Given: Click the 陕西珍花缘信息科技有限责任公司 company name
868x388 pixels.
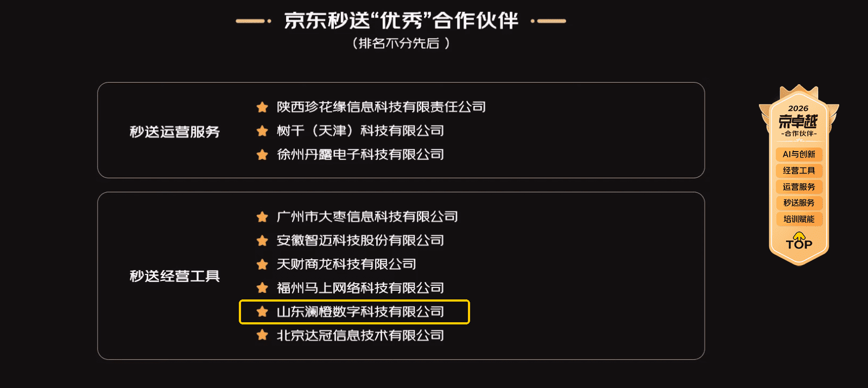Looking at the screenshot, I should tap(381, 107).
